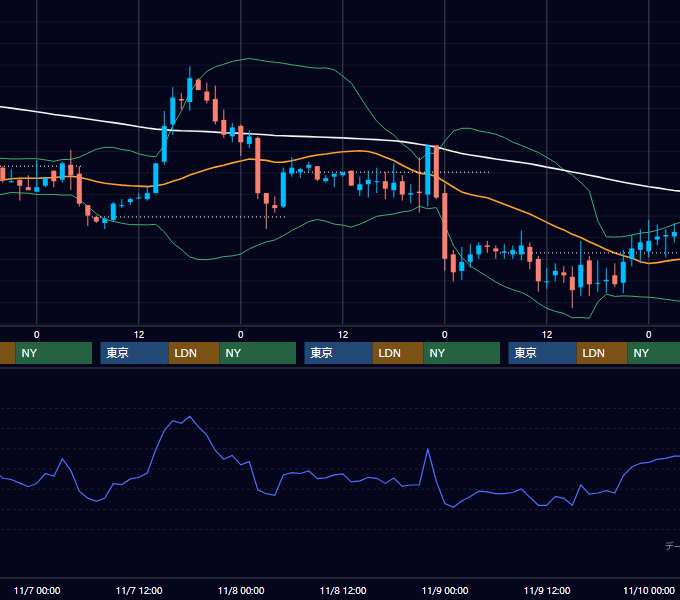This screenshot has height=600, width=680.
Task: Click the 11/8 12:00 date label
Action: coord(343,590)
